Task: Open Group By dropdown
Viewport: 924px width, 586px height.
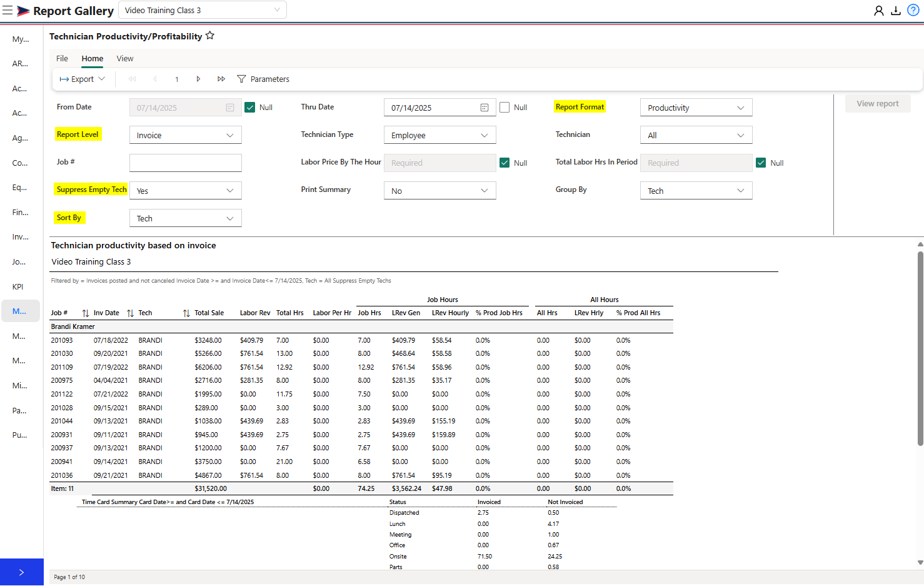Action: [696, 191]
